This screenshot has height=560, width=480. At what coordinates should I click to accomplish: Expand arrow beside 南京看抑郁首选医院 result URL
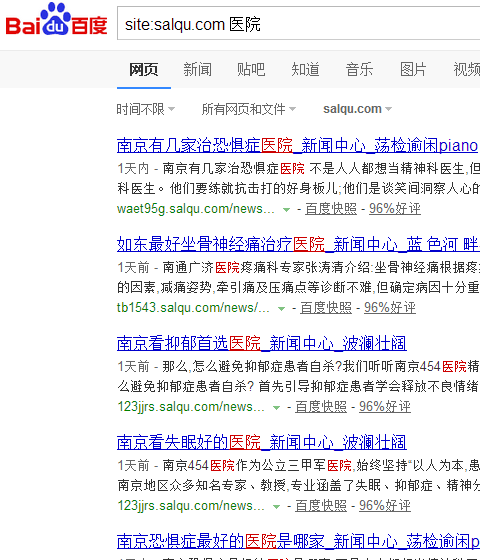point(276,408)
